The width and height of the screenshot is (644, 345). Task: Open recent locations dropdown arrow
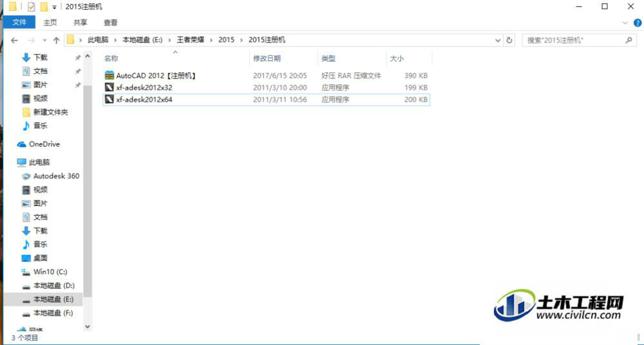click(x=44, y=41)
